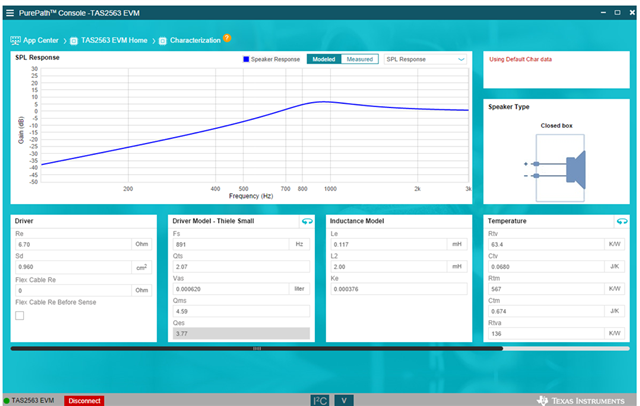This screenshot has width=640, height=406.
Task: Click the blue Speaker Response legend swatch
Action: coord(246,59)
